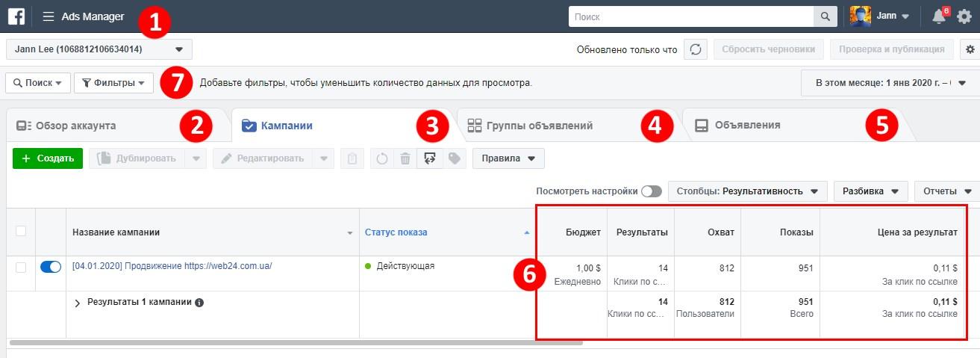Click the tag label icon
The height and width of the screenshot is (358, 980).
(454, 158)
